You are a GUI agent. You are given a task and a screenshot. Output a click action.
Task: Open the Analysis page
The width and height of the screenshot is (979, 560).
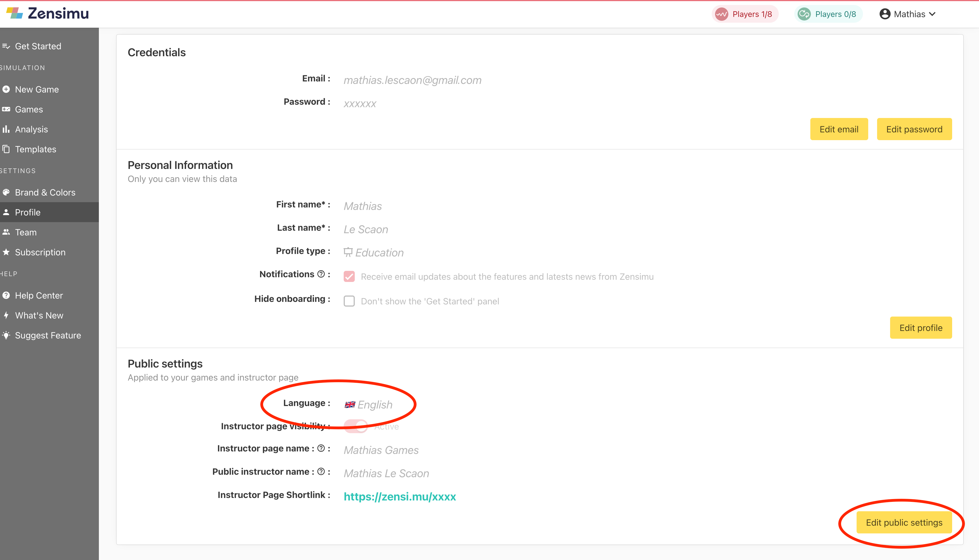49,129
